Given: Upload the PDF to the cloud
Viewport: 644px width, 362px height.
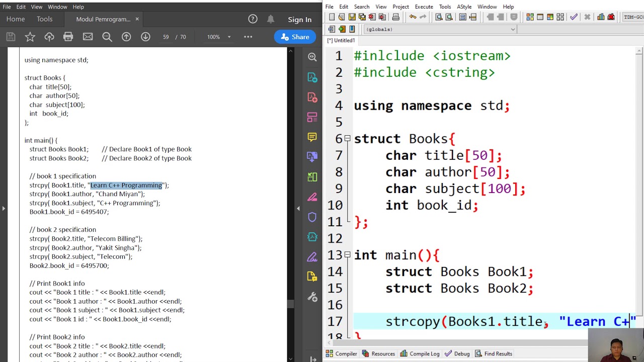Looking at the screenshot, I should 49,37.
